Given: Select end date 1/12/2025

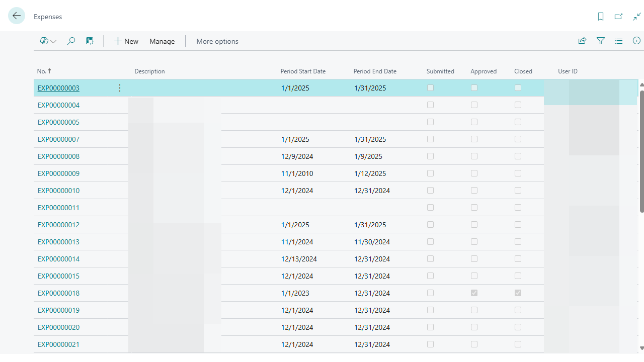Looking at the screenshot, I should tap(370, 173).
